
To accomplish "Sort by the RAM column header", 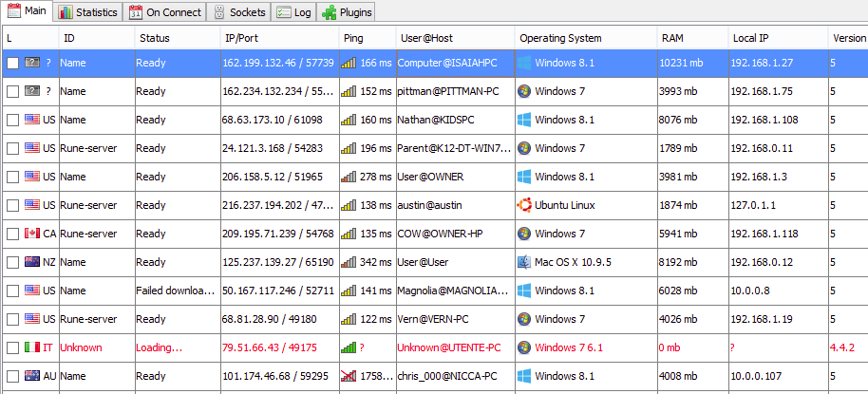I will 692,38.
